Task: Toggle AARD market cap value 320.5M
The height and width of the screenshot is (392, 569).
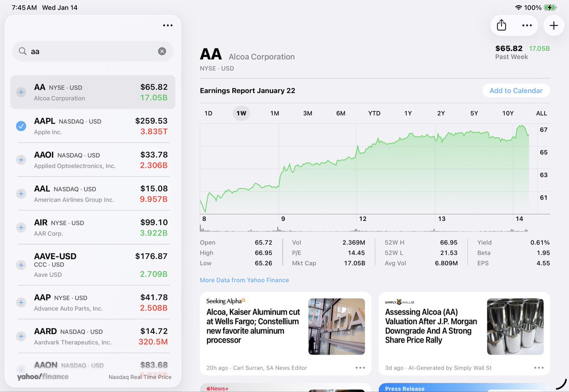Action: 153,342
